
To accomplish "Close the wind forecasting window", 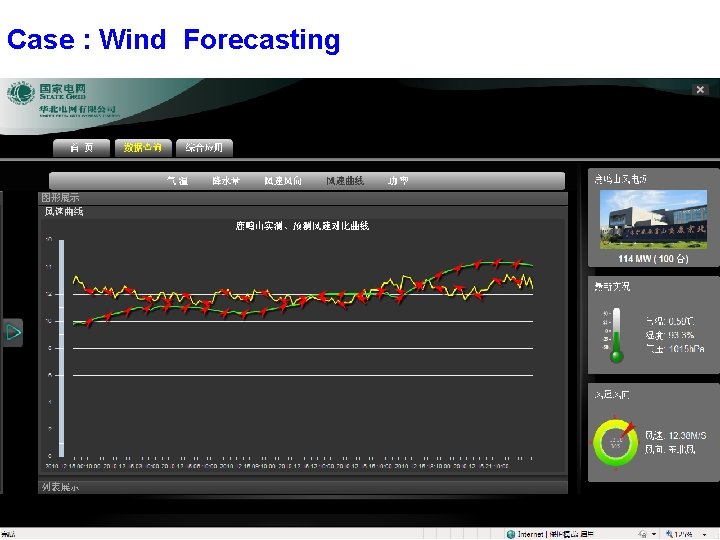I will [x=700, y=90].
